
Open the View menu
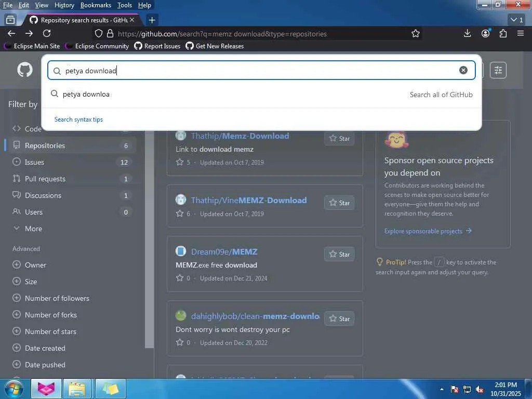tap(42, 5)
